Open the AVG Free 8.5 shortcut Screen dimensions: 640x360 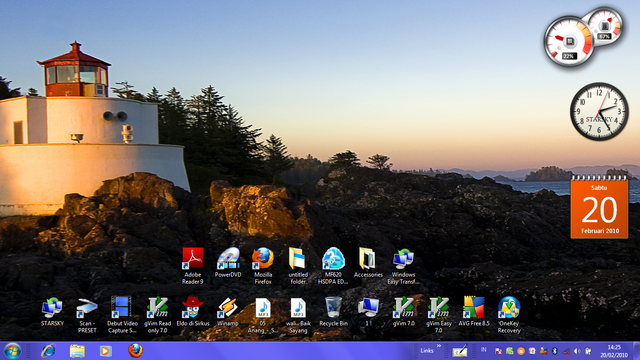(x=473, y=311)
